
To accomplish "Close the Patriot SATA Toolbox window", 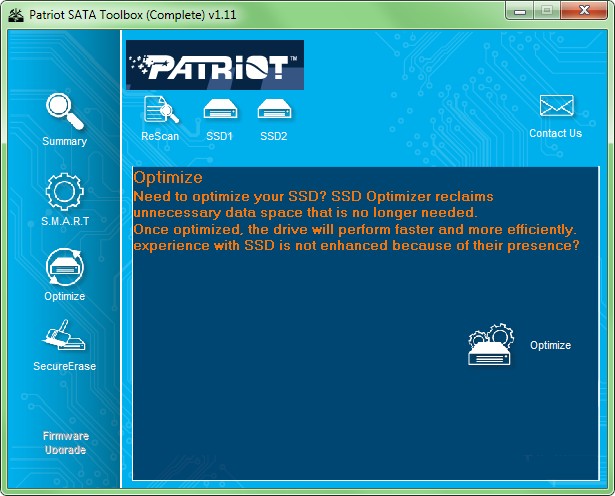I will [x=584, y=11].
